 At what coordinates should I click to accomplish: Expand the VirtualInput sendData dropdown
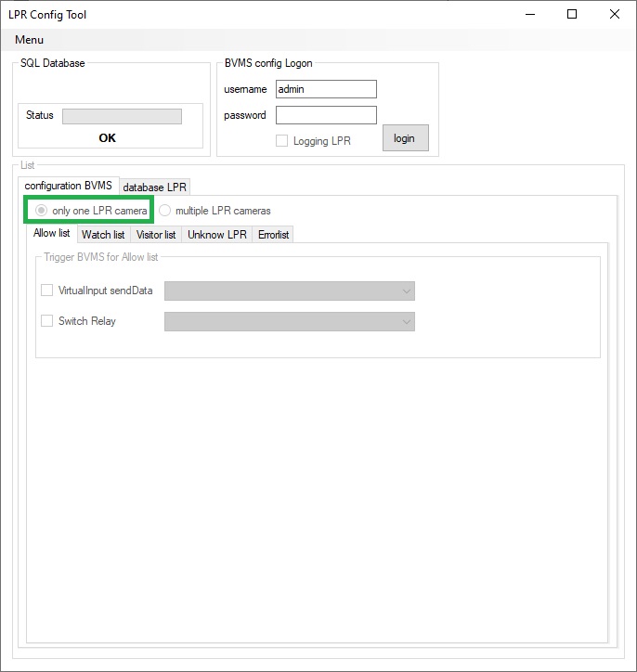click(289, 291)
